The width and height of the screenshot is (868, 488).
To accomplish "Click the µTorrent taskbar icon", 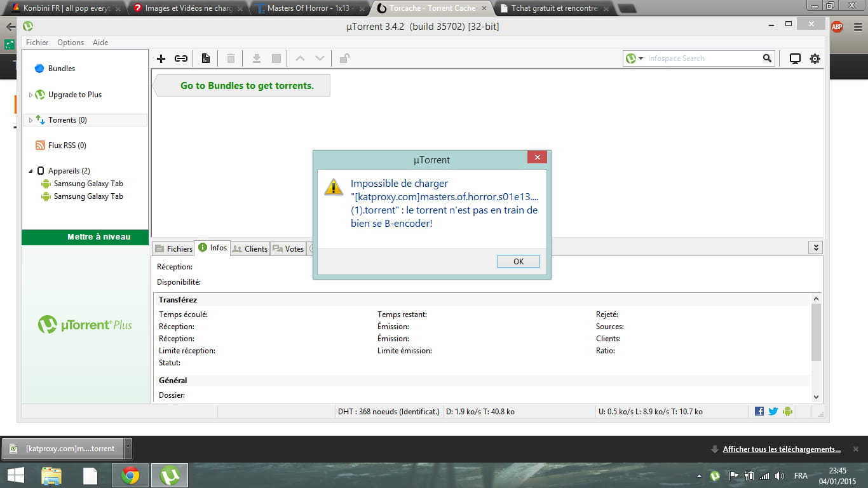I will [170, 475].
